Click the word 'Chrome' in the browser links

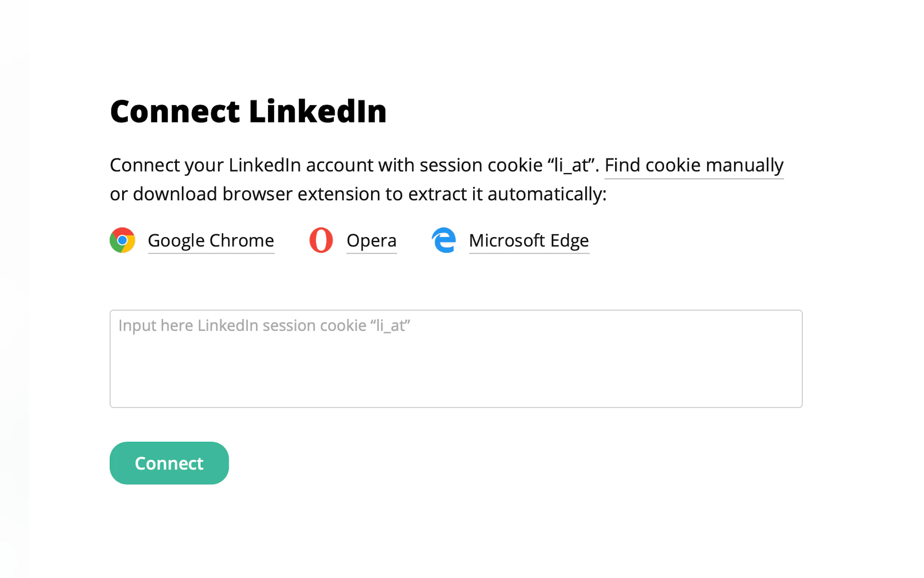242,241
